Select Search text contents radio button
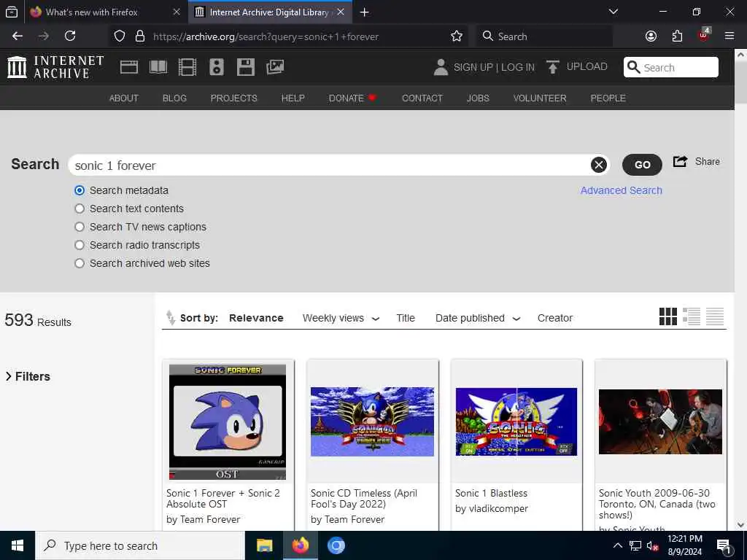The image size is (747, 560). tap(80, 209)
